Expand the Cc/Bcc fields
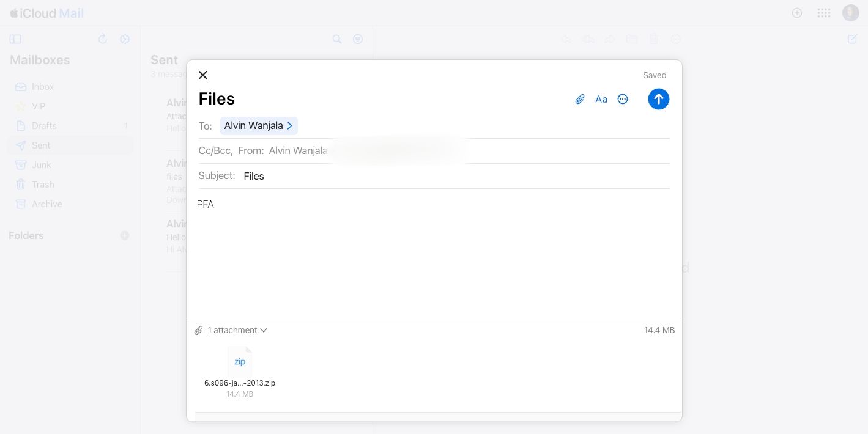The height and width of the screenshot is (434, 868). tap(215, 150)
